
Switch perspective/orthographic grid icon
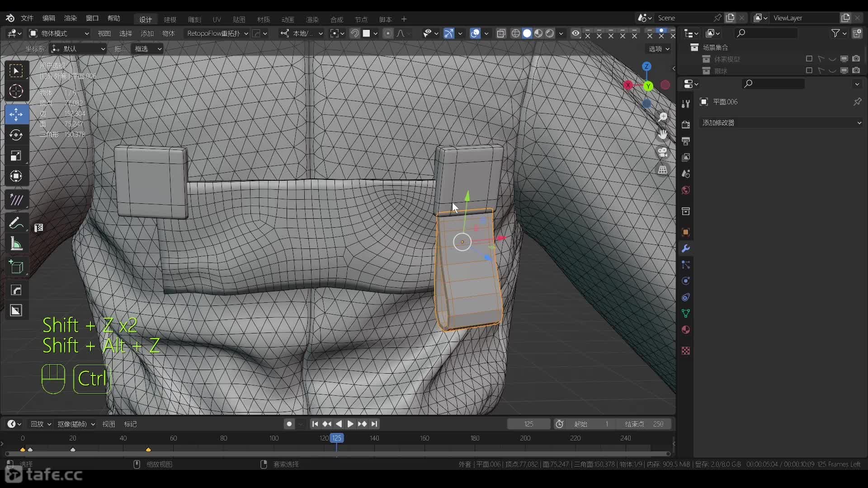point(663,170)
